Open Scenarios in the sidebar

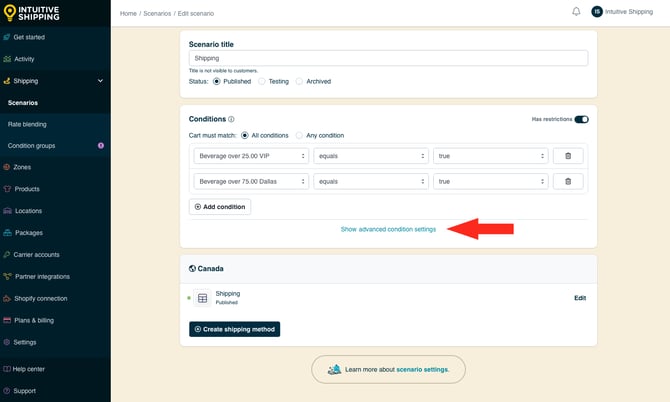point(23,103)
